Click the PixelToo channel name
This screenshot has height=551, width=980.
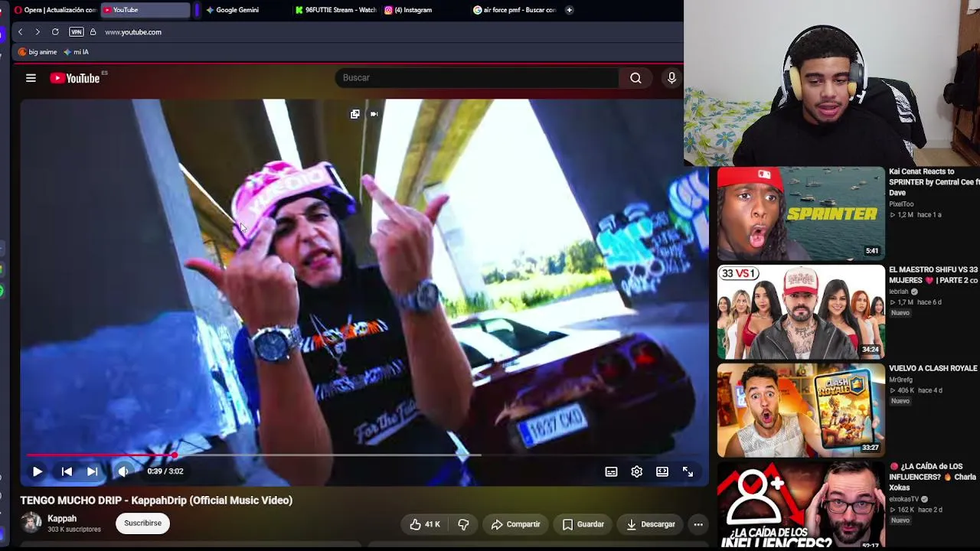901,204
